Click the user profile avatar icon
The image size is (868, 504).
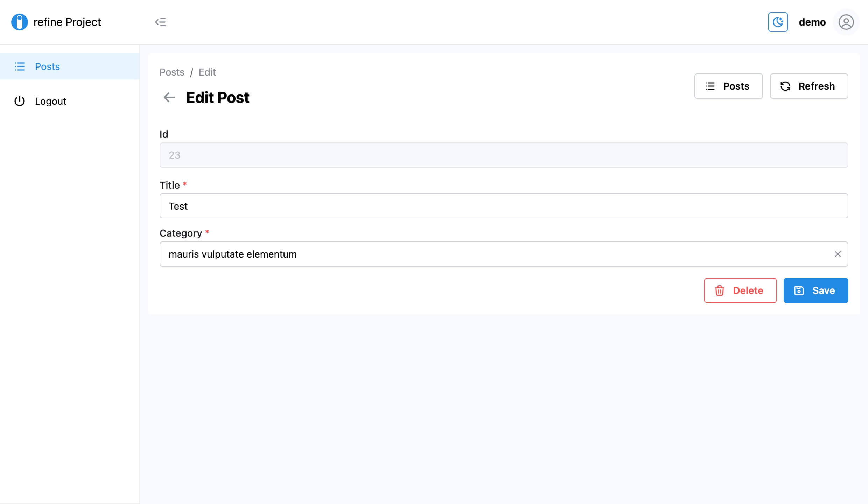pos(846,22)
